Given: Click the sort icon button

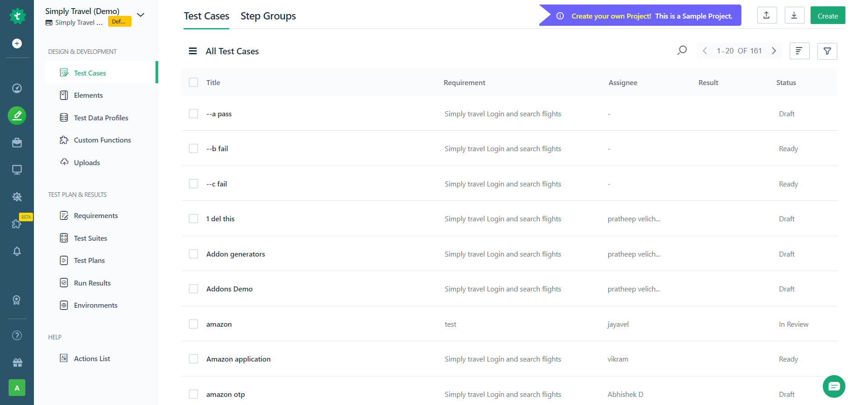Looking at the screenshot, I should (799, 51).
